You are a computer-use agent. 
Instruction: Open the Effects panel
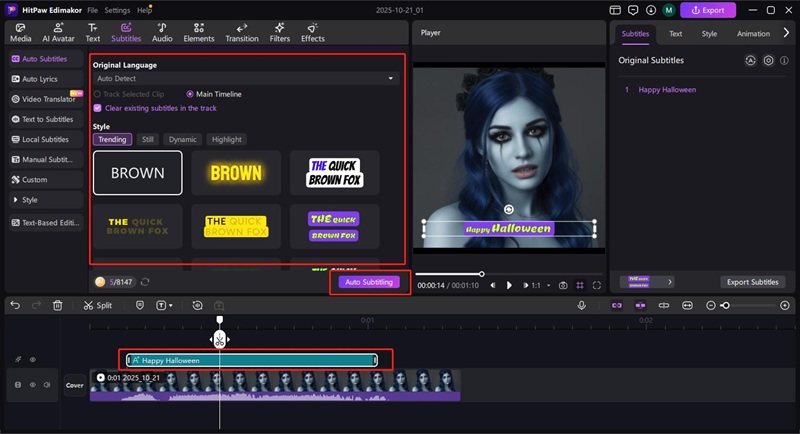pos(313,32)
